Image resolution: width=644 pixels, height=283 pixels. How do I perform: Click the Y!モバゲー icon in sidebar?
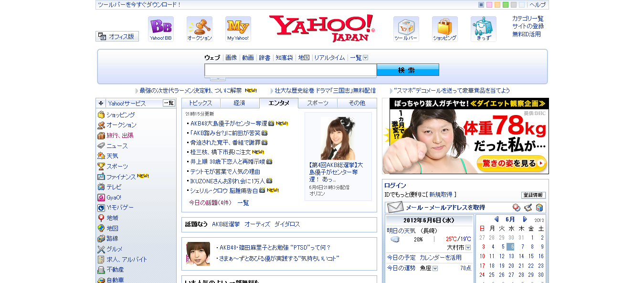101,208
